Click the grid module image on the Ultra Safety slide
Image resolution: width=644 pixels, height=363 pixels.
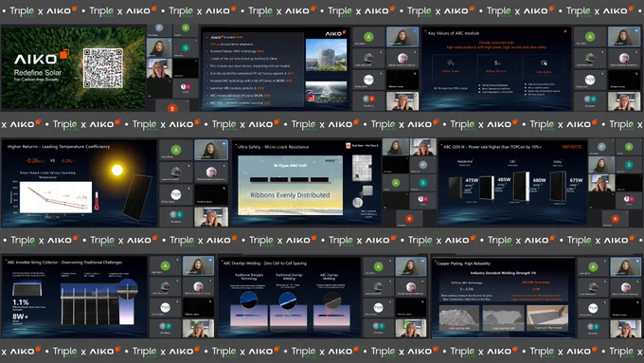(x=362, y=168)
